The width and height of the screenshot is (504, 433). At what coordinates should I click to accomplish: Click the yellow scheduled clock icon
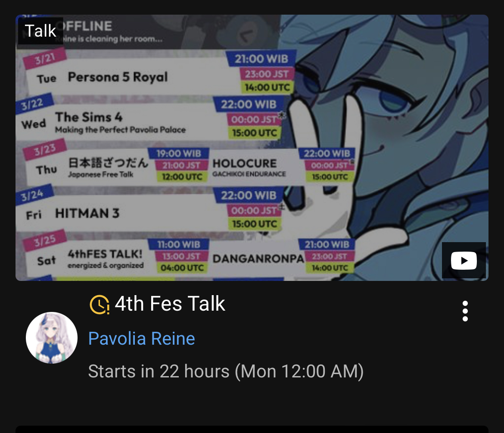pyautogui.click(x=100, y=305)
